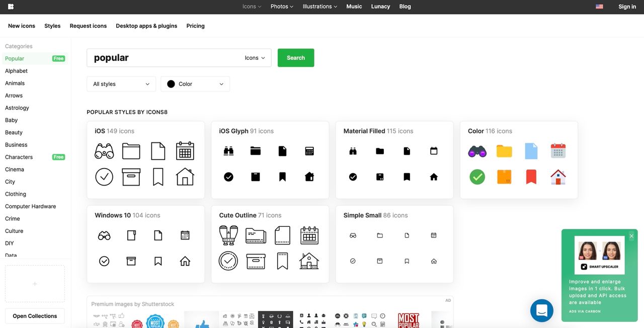Click the black color swatch in Color filter
644x328 pixels.
point(171,84)
